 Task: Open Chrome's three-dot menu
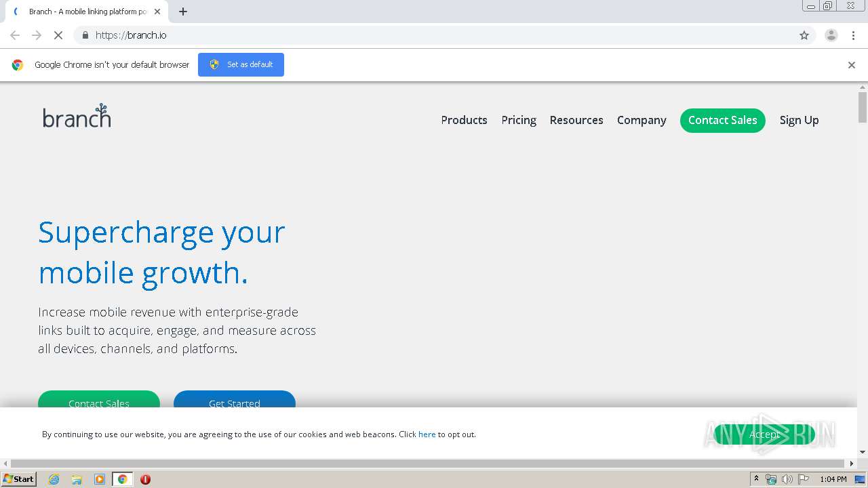(x=853, y=35)
